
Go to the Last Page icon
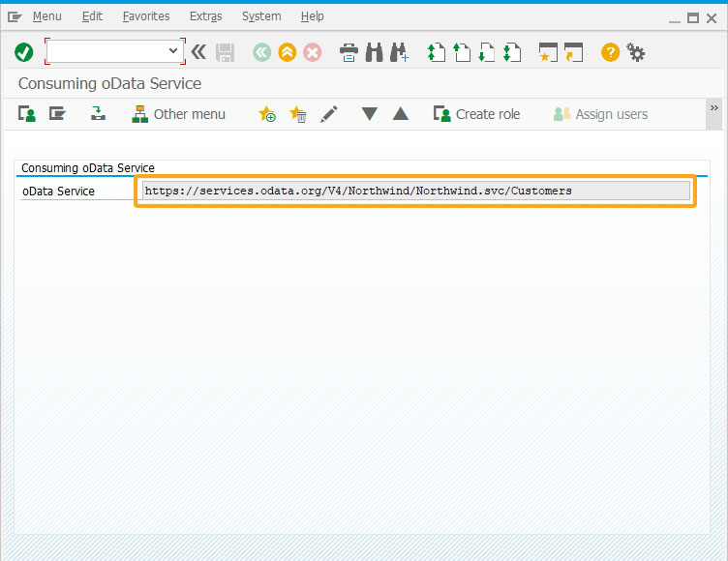coord(512,52)
